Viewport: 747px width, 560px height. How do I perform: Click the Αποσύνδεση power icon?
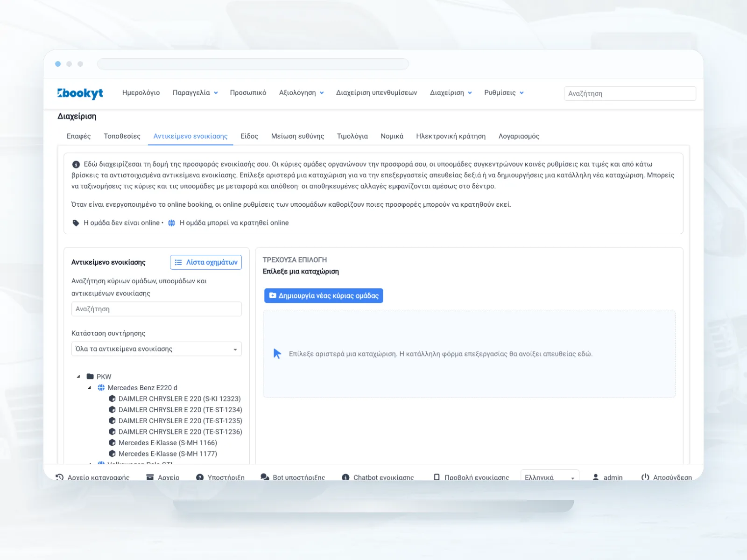coord(645,477)
